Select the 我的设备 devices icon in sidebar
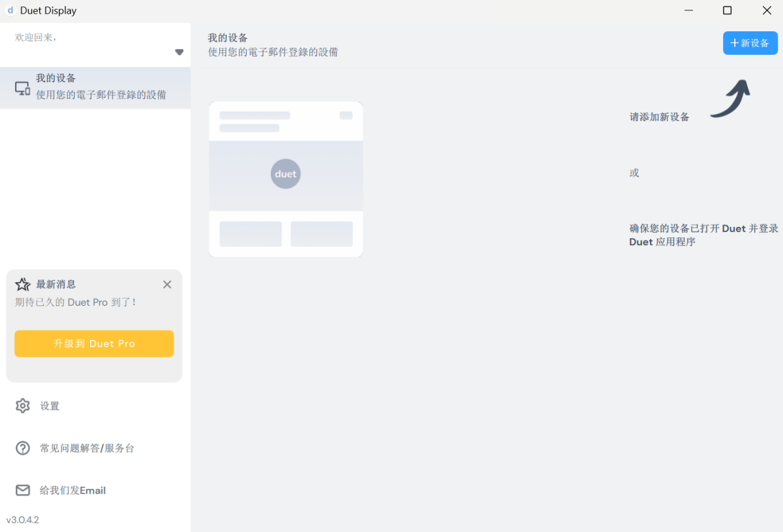783x532 pixels. [22, 87]
